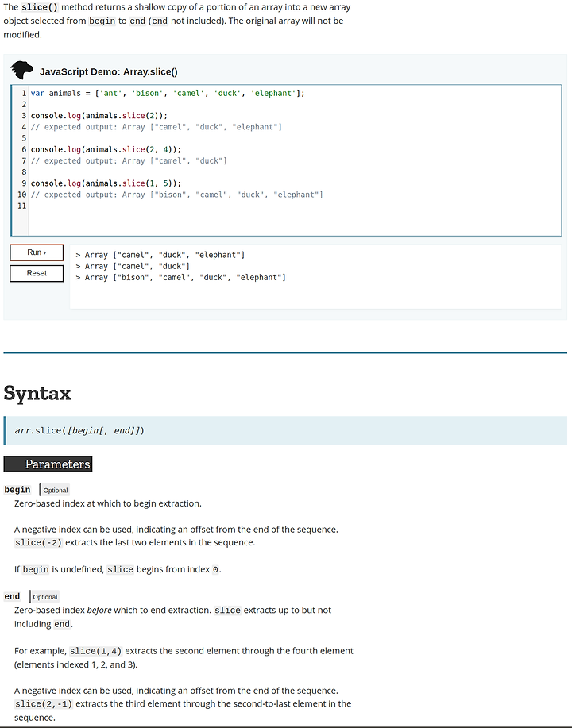Click the Reset button in the demo

pos(37,273)
